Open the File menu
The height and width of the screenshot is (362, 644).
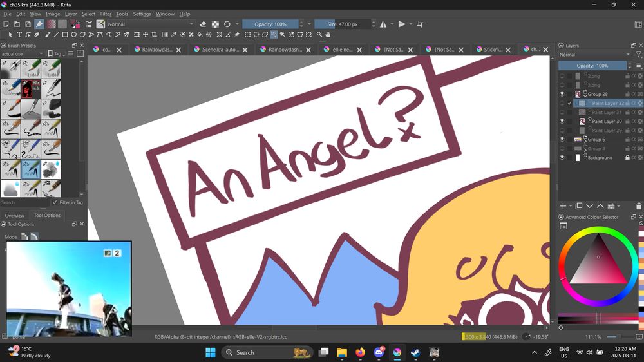coord(7,14)
